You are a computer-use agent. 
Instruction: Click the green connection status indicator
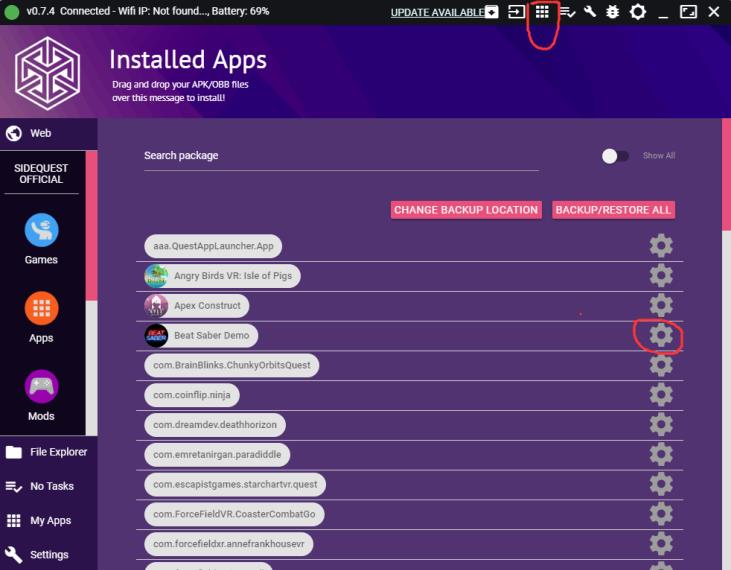pos(12,12)
